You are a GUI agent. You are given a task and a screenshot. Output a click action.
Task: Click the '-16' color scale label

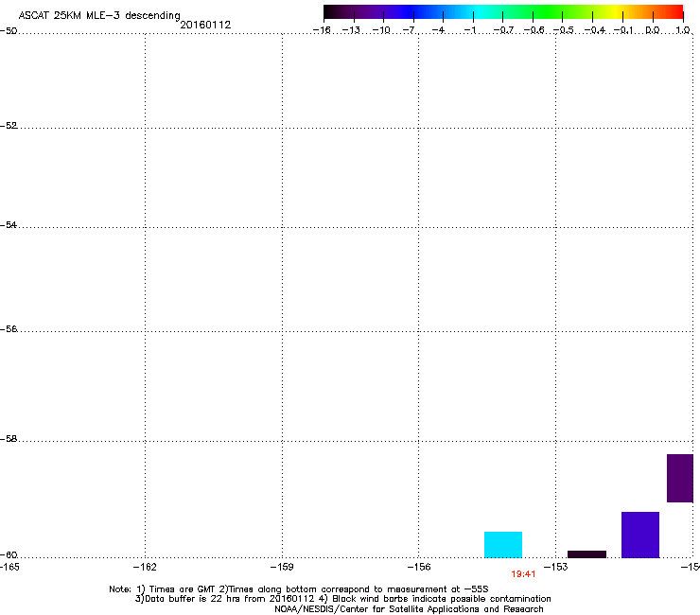(x=322, y=30)
